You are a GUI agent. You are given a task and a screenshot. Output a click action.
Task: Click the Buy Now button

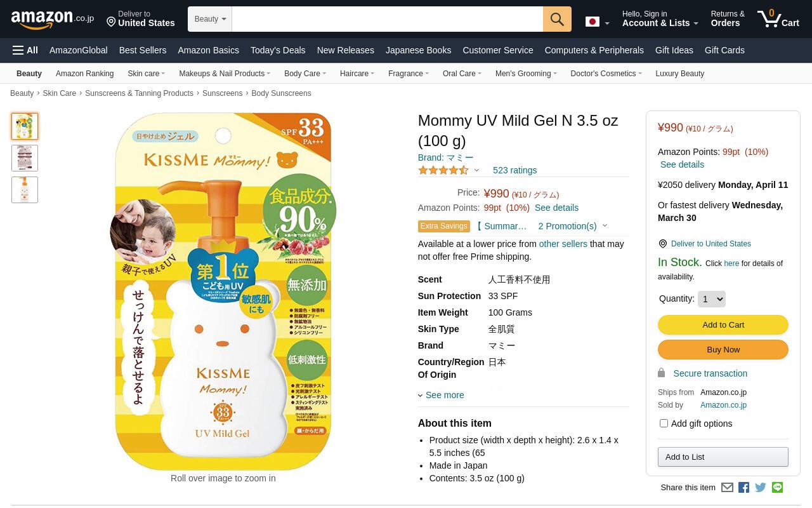pyautogui.click(x=723, y=349)
